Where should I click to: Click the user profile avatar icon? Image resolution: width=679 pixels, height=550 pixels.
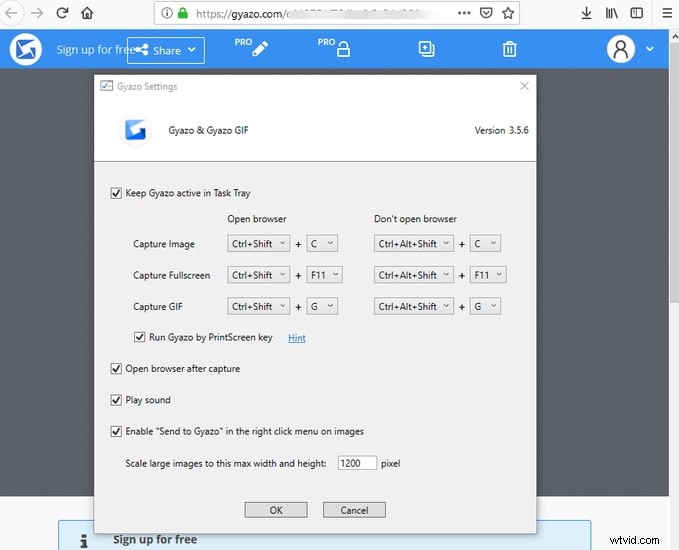621,49
